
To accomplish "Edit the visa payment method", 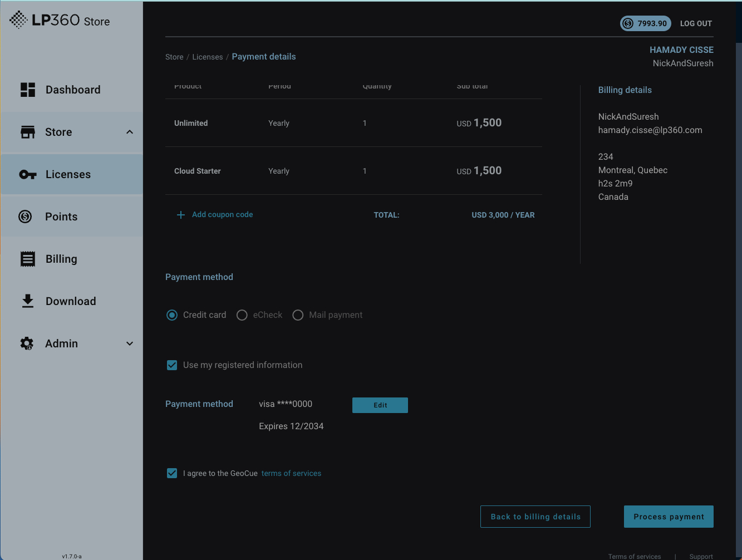I will 380,405.
